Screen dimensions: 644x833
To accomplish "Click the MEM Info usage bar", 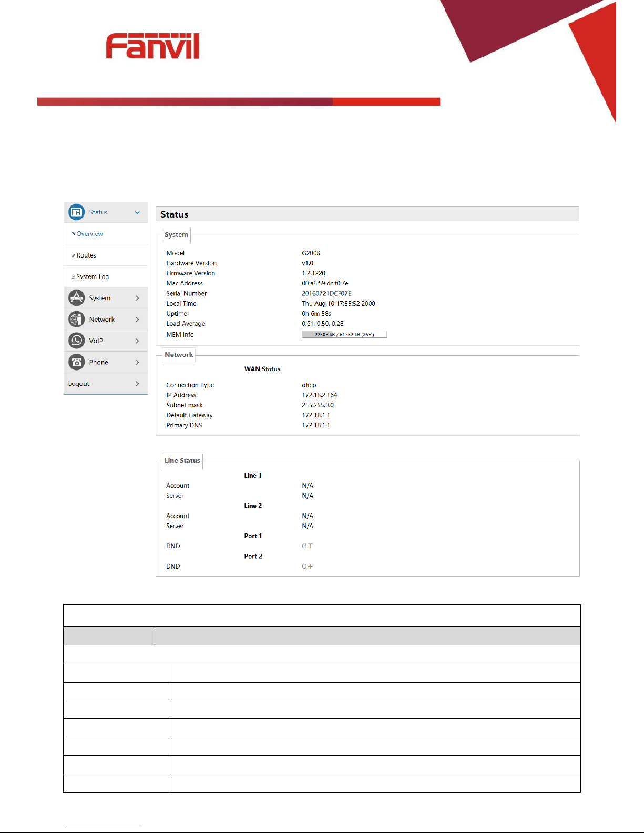I will 344,334.
